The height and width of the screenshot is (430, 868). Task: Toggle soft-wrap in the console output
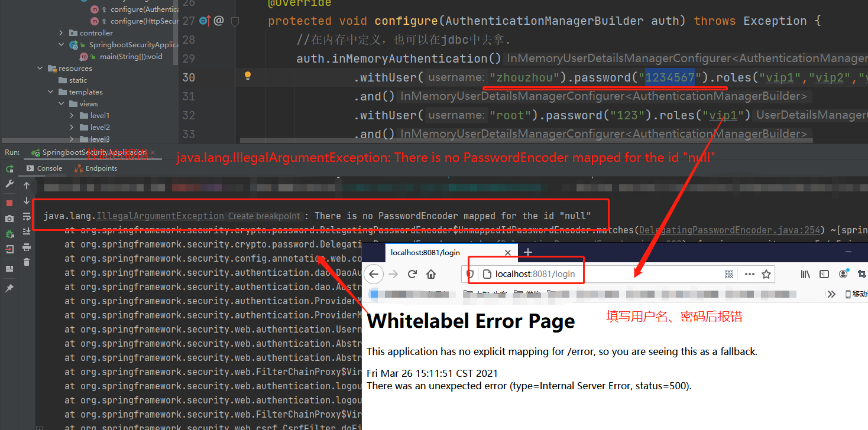coord(27,216)
